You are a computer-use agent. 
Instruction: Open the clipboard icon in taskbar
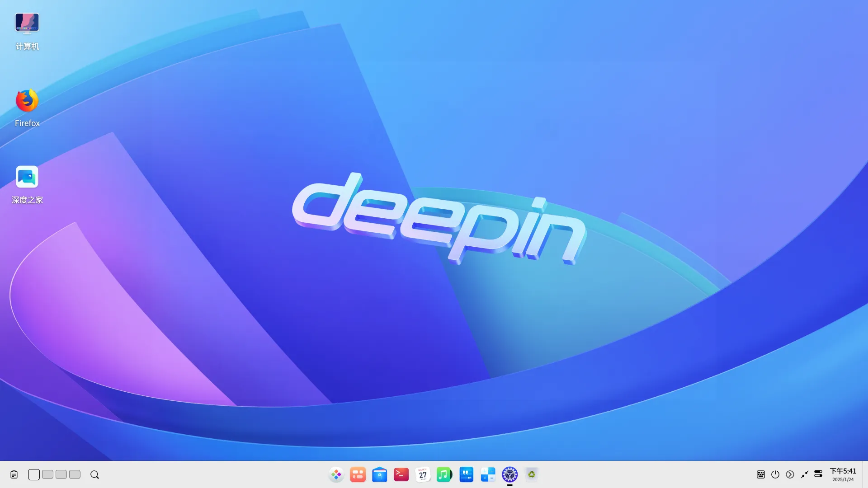click(x=14, y=474)
